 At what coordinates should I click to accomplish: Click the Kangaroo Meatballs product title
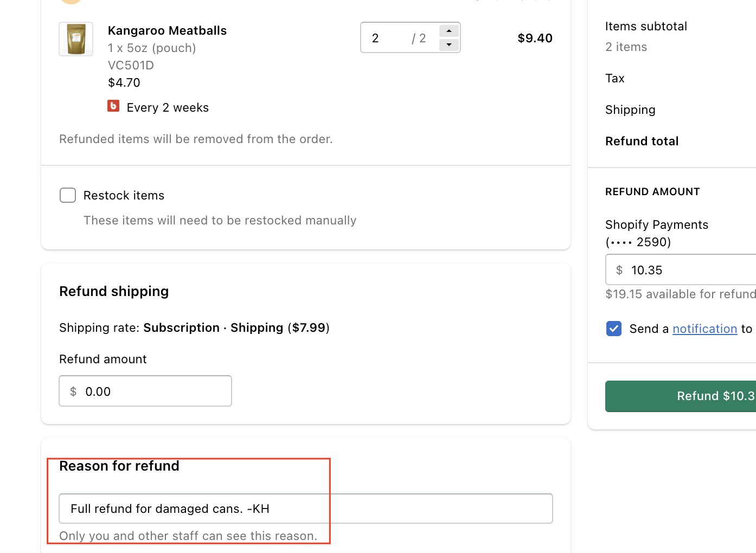click(167, 30)
